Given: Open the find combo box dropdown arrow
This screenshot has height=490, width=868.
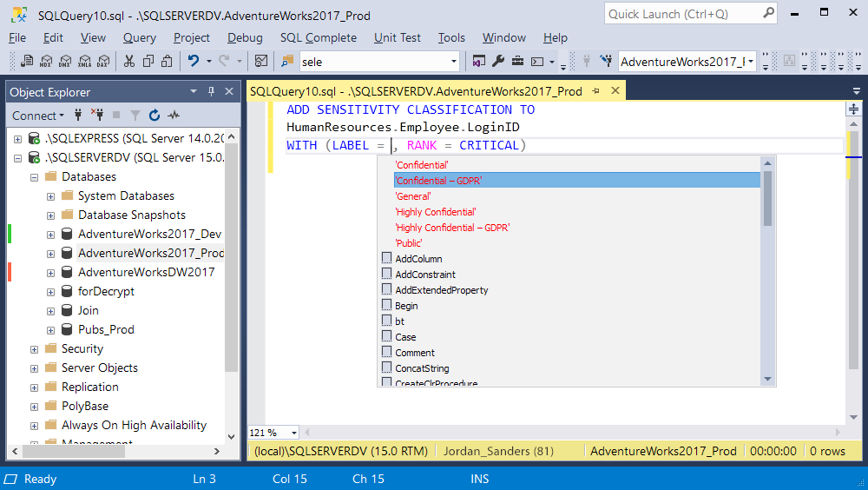Looking at the screenshot, I should tap(453, 62).
